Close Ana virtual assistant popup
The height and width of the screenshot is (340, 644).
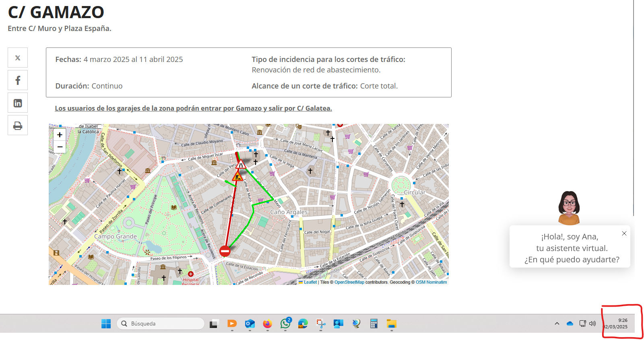[x=624, y=233]
